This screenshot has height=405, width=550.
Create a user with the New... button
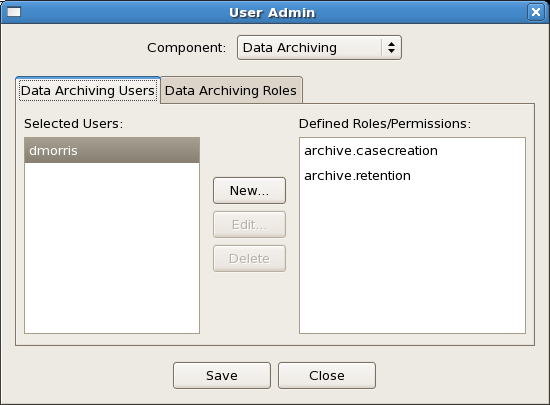(249, 190)
